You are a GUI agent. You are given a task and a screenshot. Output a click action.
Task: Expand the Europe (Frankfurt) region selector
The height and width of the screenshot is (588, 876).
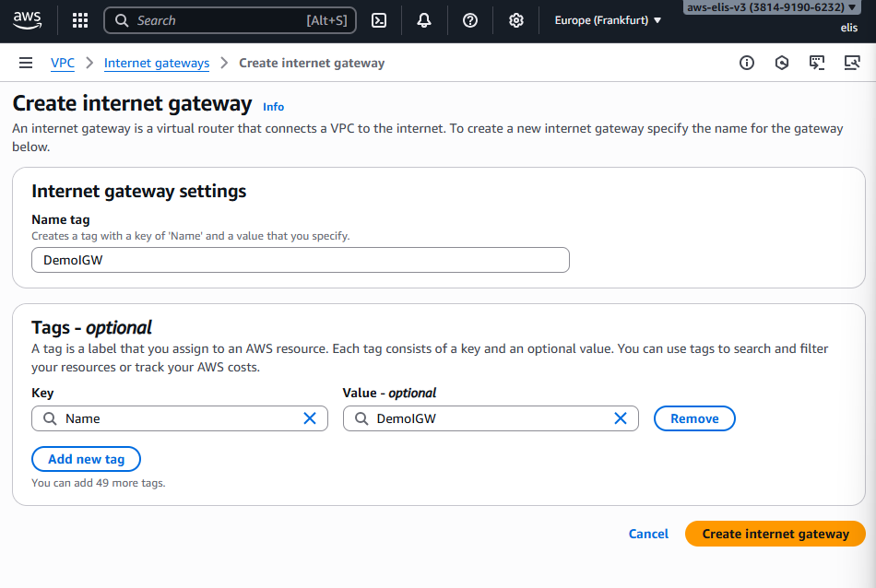click(608, 20)
